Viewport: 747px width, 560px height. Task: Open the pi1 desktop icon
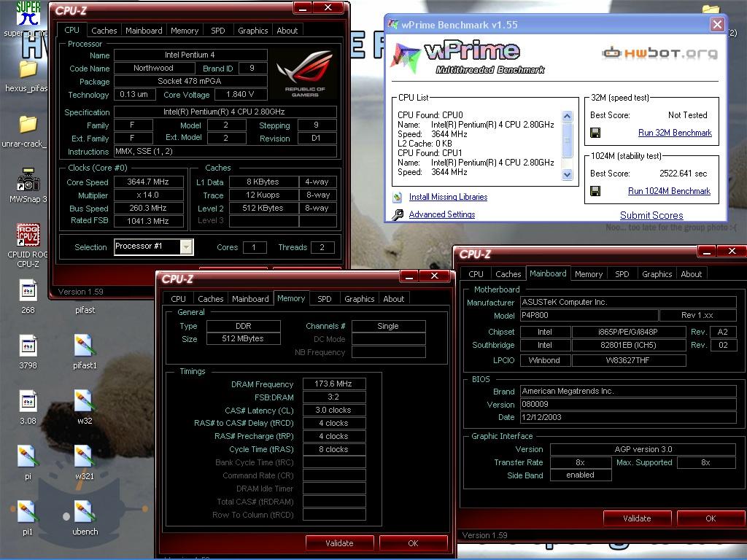pos(28,511)
